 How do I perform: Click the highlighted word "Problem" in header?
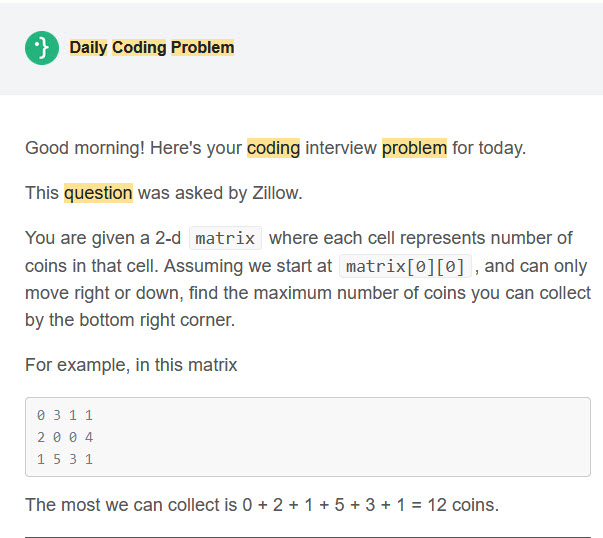(202, 48)
